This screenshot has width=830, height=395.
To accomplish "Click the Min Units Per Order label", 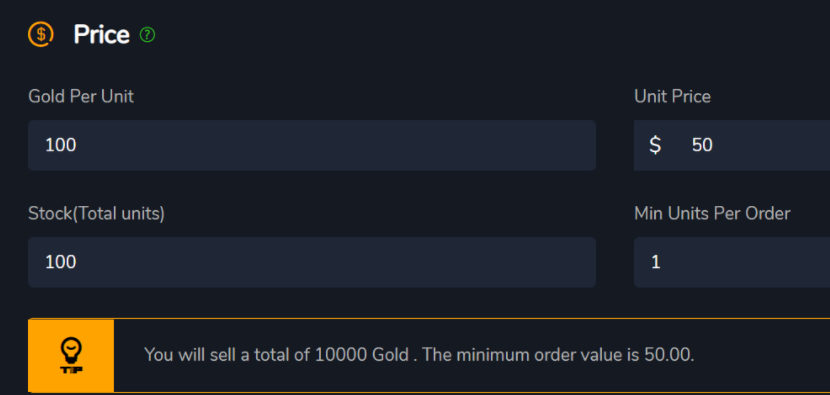I will [x=712, y=213].
